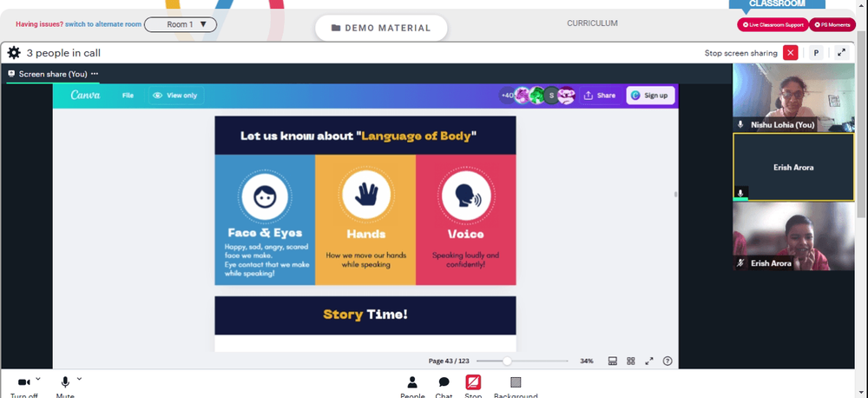Click the Screen share (You) tab

(x=53, y=74)
